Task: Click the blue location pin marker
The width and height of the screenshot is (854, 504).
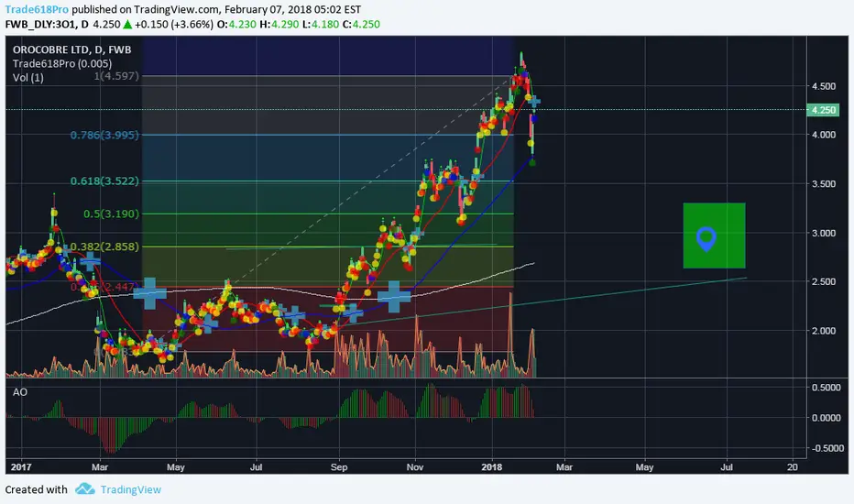Action: [x=706, y=239]
